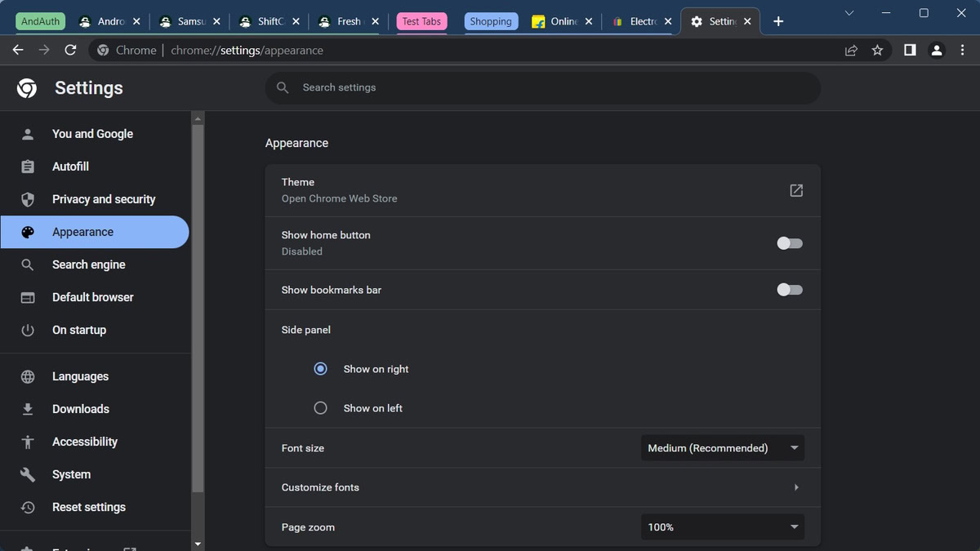Click the window icon for Default browser
The width and height of the screenshot is (980, 551).
28,297
